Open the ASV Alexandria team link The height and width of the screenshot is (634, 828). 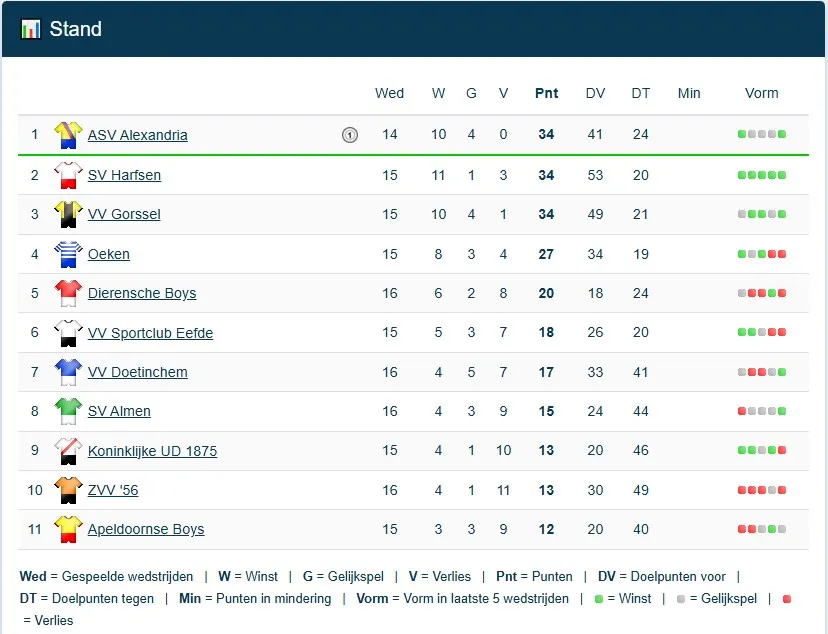click(x=137, y=135)
